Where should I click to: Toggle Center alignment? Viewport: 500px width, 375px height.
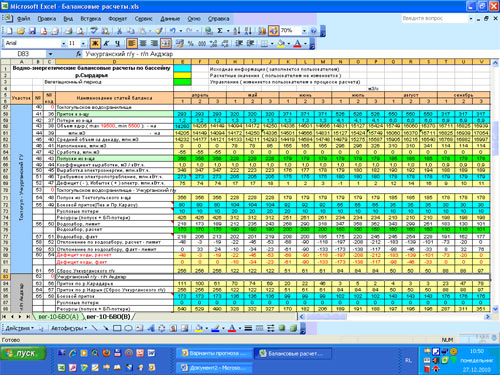coord(143,43)
